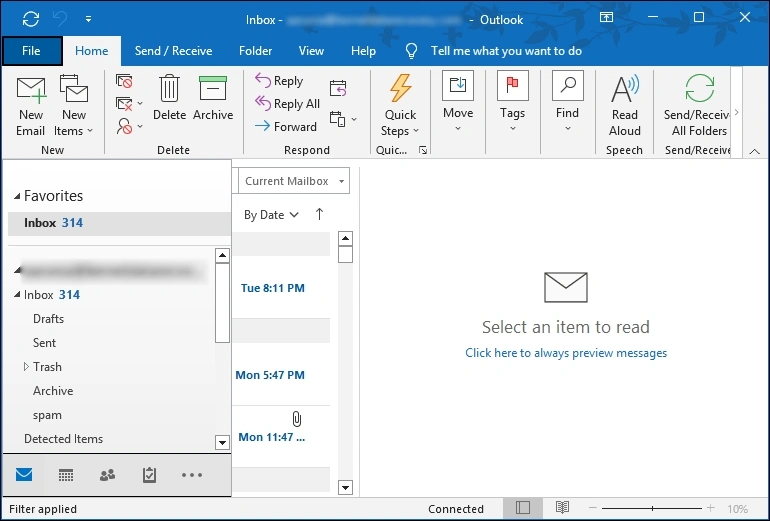770x521 pixels.
Task: Switch to the Home tab
Action: [x=91, y=51]
